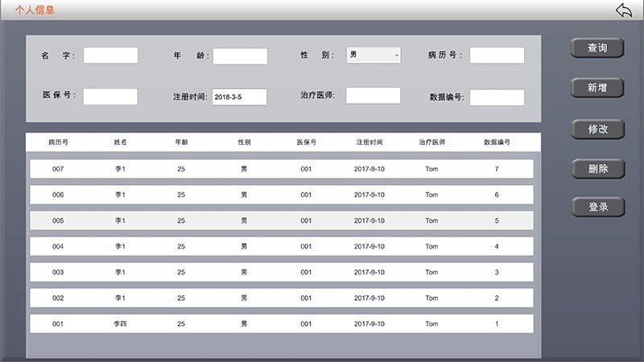The height and width of the screenshot is (362, 644).
Task: Select the 病历号 input field
Action: pyautogui.click(x=497, y=56)
